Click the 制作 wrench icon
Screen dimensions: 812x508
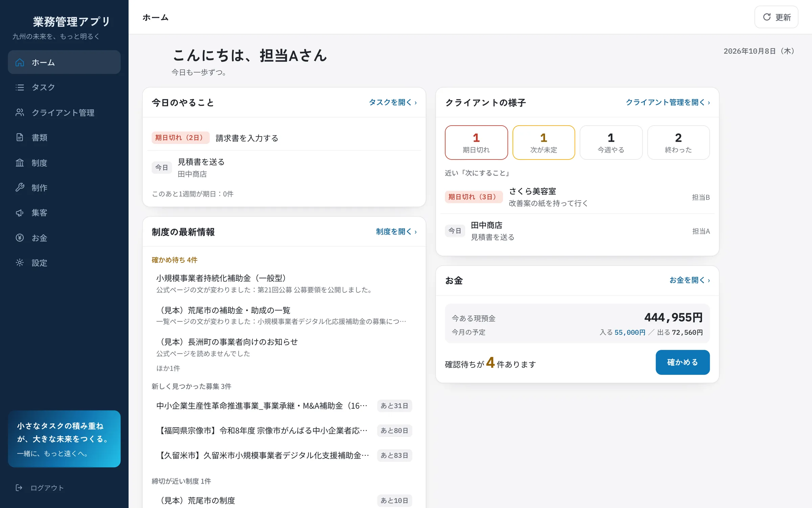point(20,188)
